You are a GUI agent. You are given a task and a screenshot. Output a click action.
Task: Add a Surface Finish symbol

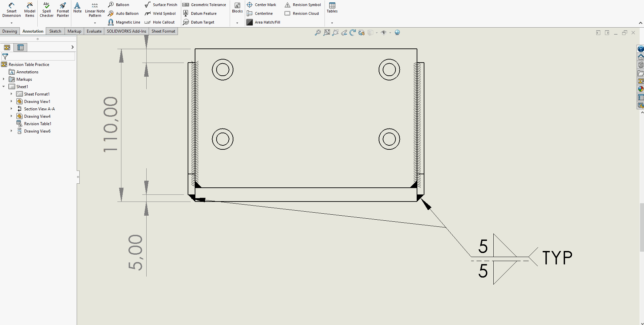[x=161, y=5]
